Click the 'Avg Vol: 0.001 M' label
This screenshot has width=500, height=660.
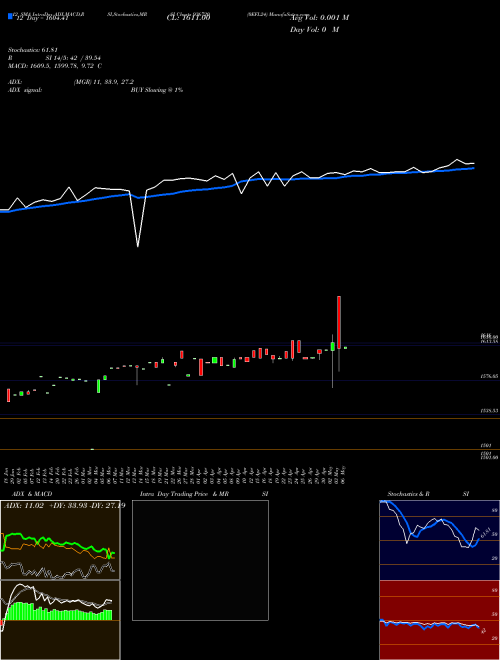coord(319,17)
